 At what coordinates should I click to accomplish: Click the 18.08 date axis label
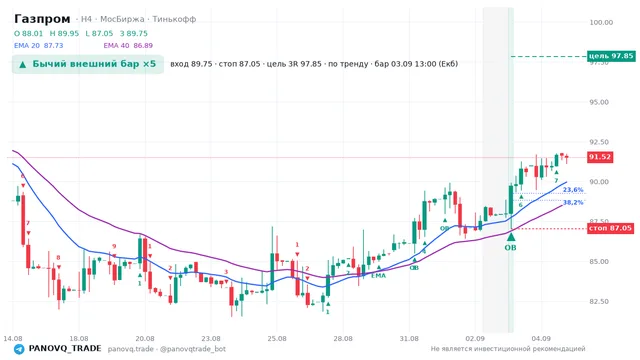click(x=79, y=339)
